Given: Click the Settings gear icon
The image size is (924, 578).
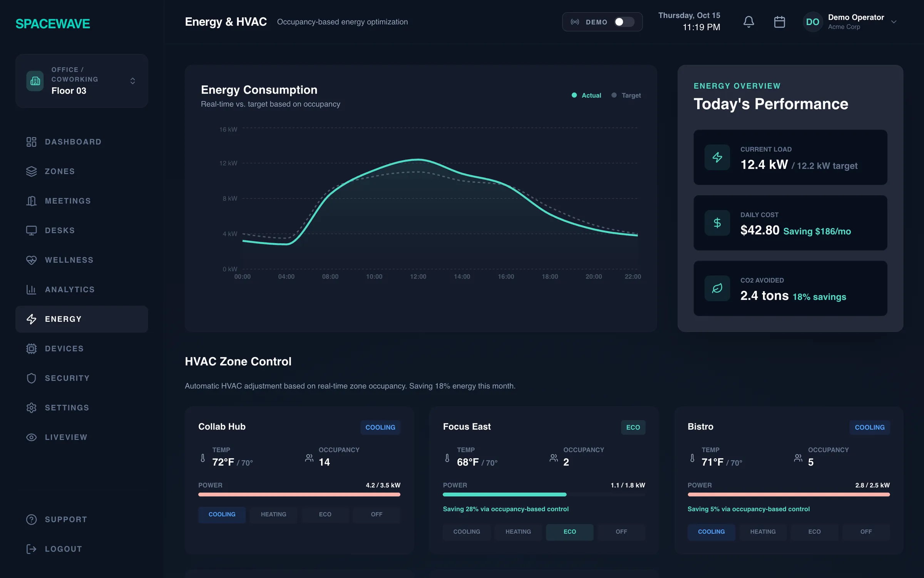Looking at the screenshot, I should click(31, 408).
